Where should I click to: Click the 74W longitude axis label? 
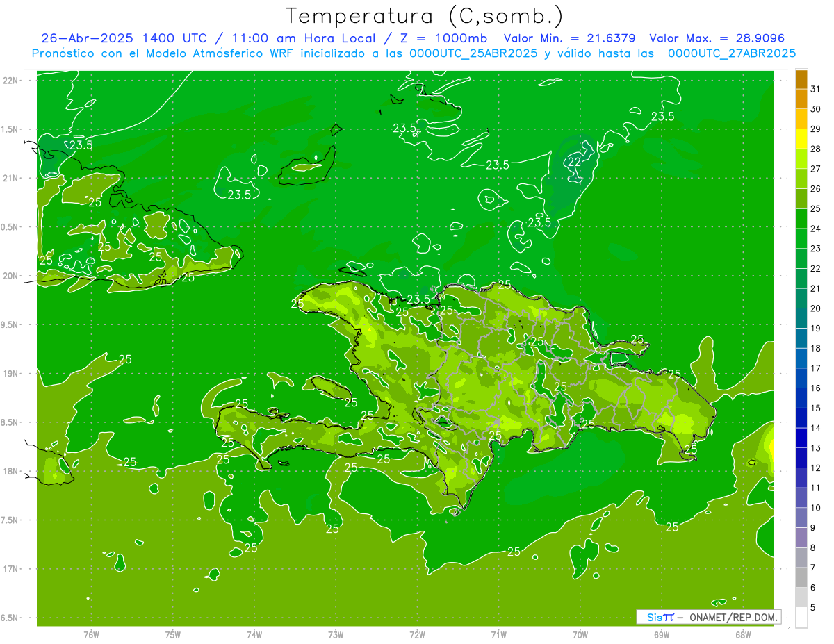pos(254,635)
